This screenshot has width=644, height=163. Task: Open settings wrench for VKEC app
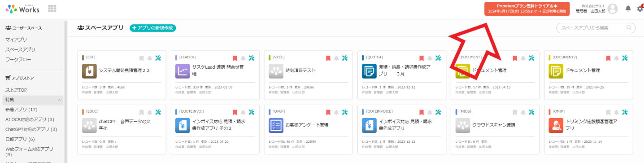pos(344,58)
